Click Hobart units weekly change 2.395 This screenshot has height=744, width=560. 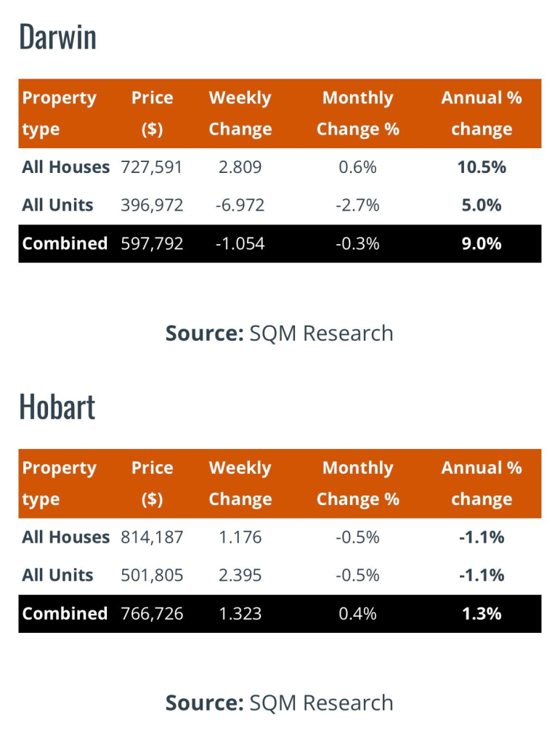pyautogui.click(x=240, y=575)
